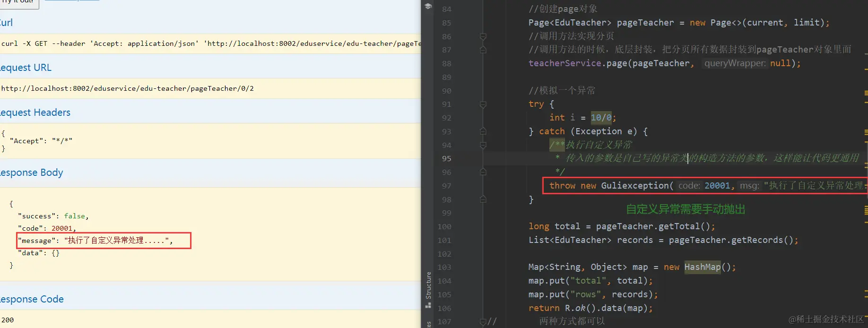868x328 pixels.
Task: Click the Structure panel icon
Action: (x=428, y=305)
